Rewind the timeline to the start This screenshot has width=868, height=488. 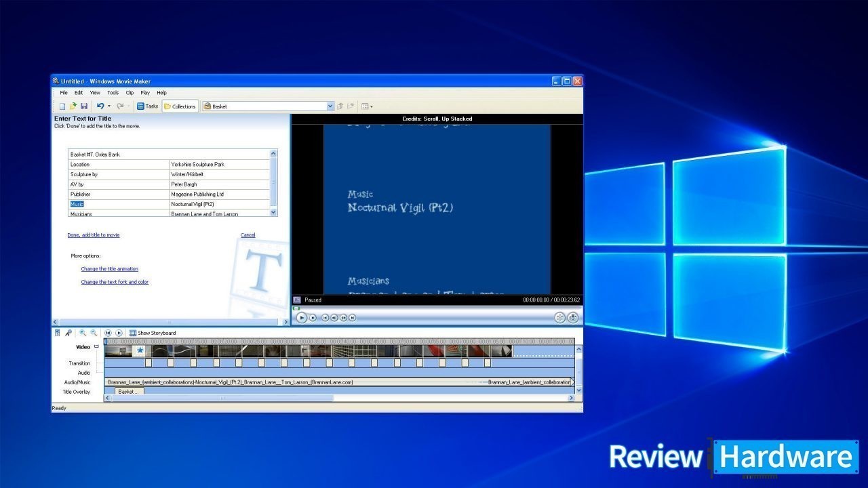[x=108, y=333]
